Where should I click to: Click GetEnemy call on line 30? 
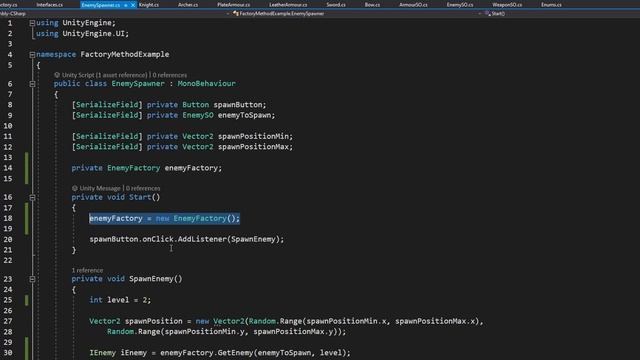pos(236,353)
